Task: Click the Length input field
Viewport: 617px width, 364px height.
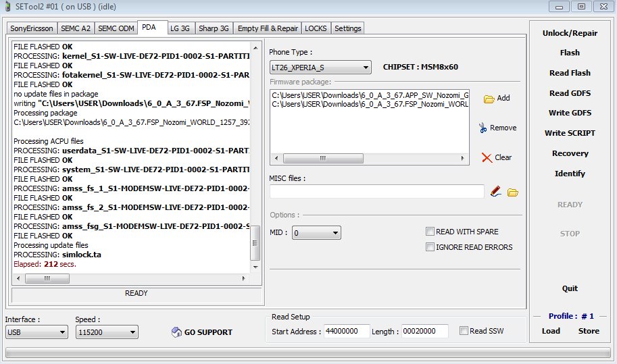Action: [x=424, y=331]
